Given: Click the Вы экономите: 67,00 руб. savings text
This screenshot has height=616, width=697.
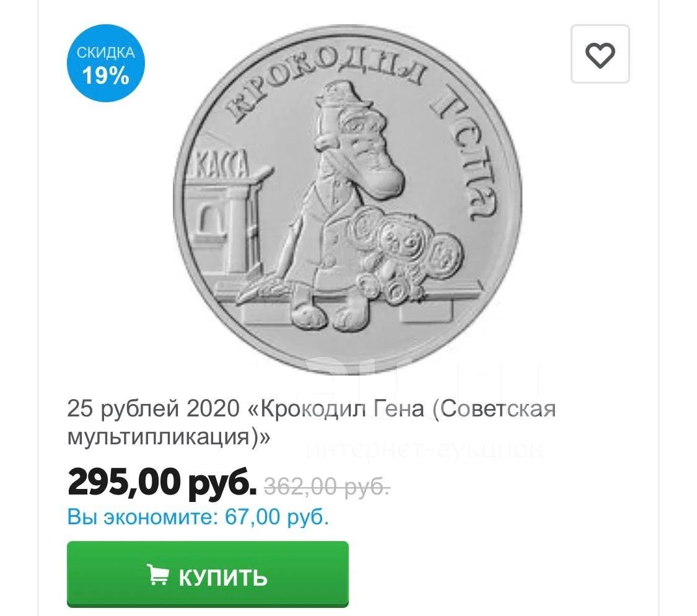Looking at the screenshot, I should (x=198, y=517).
